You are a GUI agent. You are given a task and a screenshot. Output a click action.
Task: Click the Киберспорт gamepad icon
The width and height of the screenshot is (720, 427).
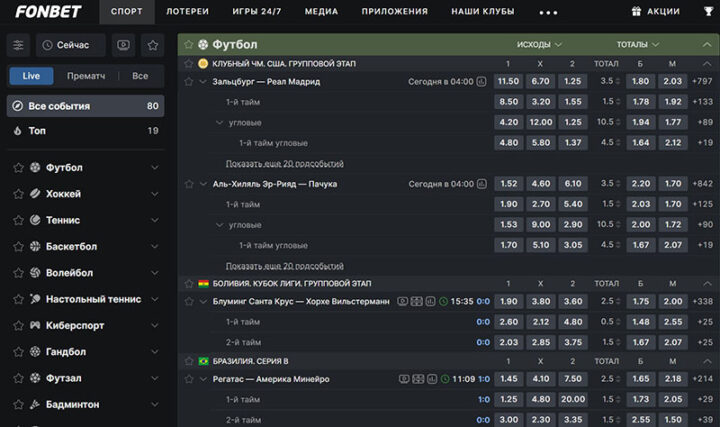35,325
